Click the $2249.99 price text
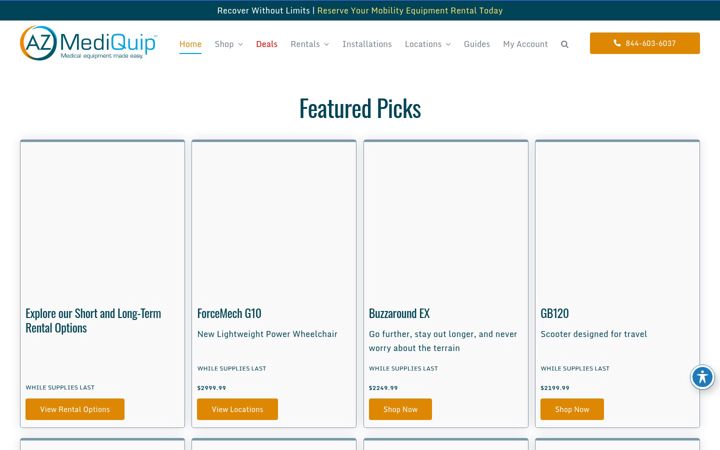 pos(383,388)
